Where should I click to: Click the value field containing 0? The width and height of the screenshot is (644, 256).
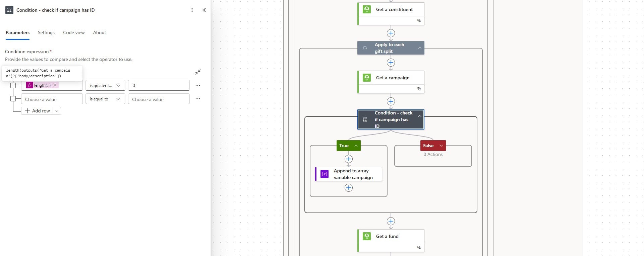(159, 85)
